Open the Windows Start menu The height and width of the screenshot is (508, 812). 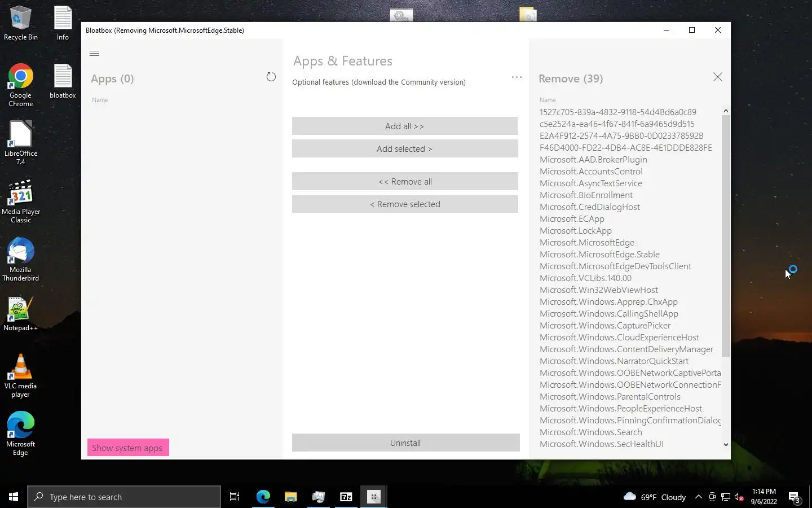coord(14,497)
